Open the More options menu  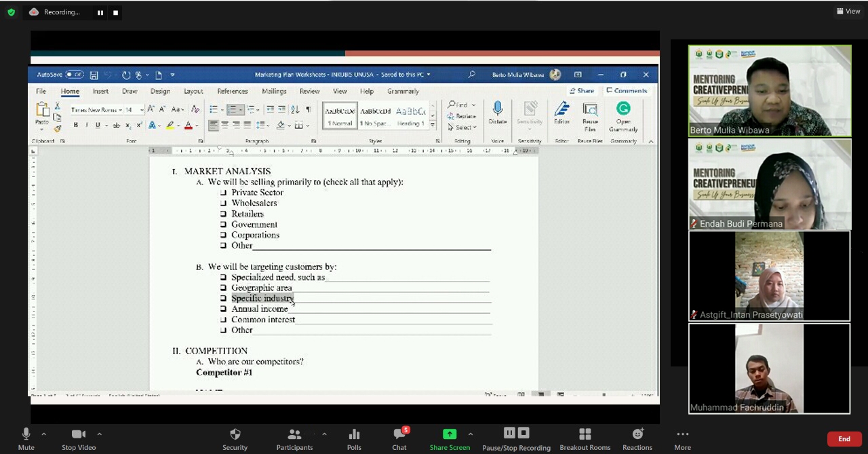tap(682, 438)
